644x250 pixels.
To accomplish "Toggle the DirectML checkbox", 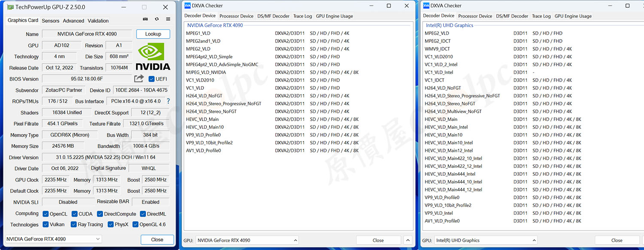I will pyautogui.click(x=143, y=214).
